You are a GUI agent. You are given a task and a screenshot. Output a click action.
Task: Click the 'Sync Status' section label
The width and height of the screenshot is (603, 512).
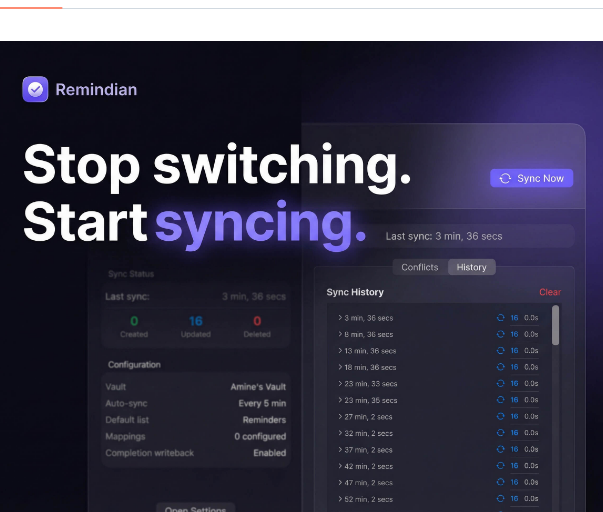[x=131, y=274]
